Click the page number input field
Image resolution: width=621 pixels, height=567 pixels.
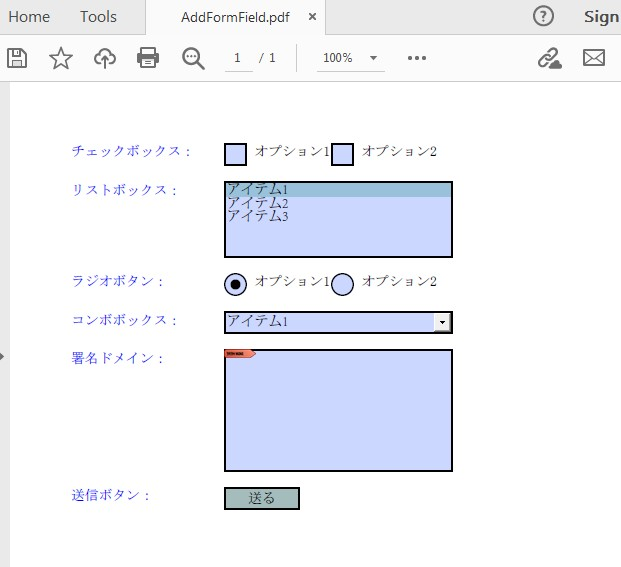(238, 58)
